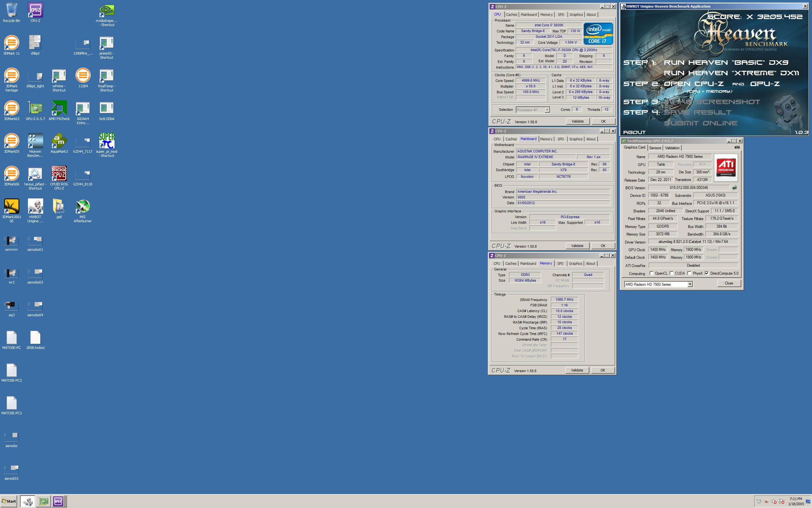Click RUN HEAVEN "BASIC" DX9
Viewport: 812px width, 508px height.
pyautogui.click(x=726, y=63)
